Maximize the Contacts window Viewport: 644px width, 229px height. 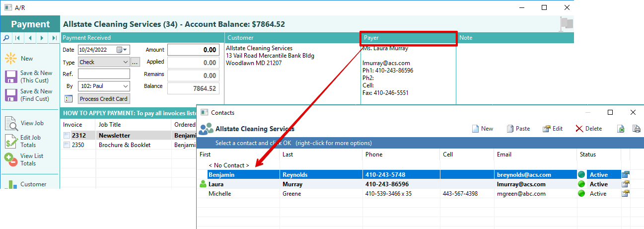pyautogui.click(x=610, y=112)
